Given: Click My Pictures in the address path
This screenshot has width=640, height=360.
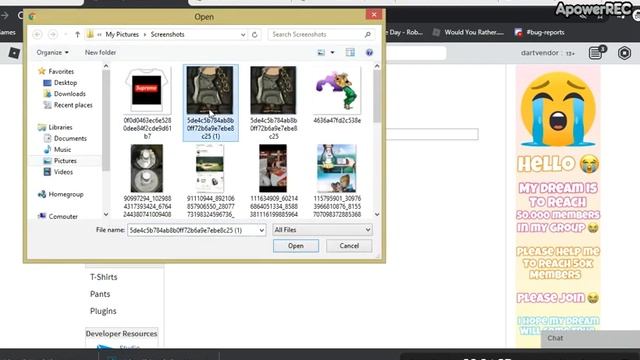Looking at the screenshot, I should (x=122, y=35).
